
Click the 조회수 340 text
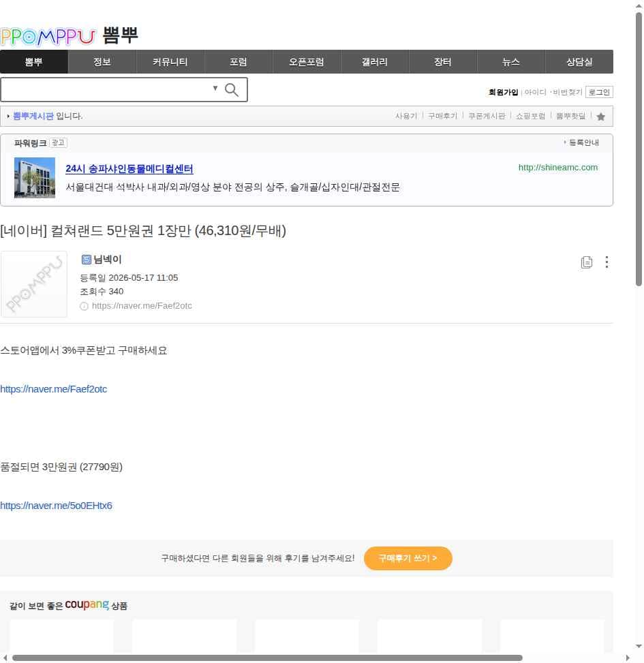(x=102, y=292)
